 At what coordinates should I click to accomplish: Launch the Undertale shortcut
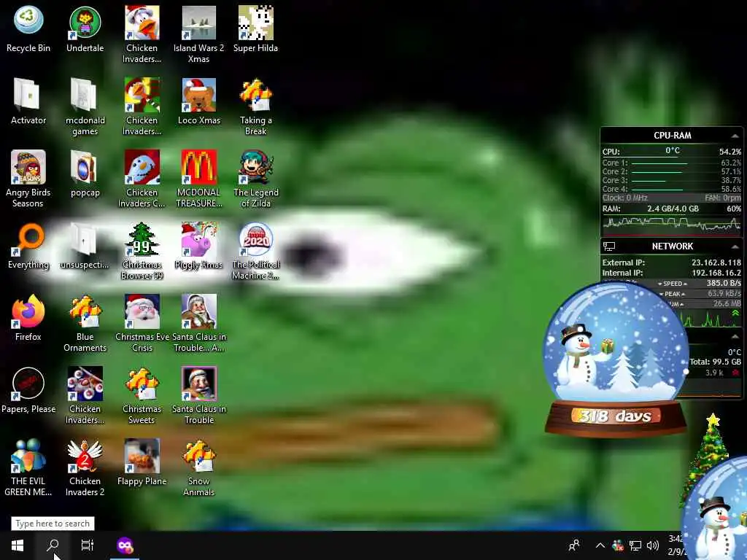click(85, 28)
